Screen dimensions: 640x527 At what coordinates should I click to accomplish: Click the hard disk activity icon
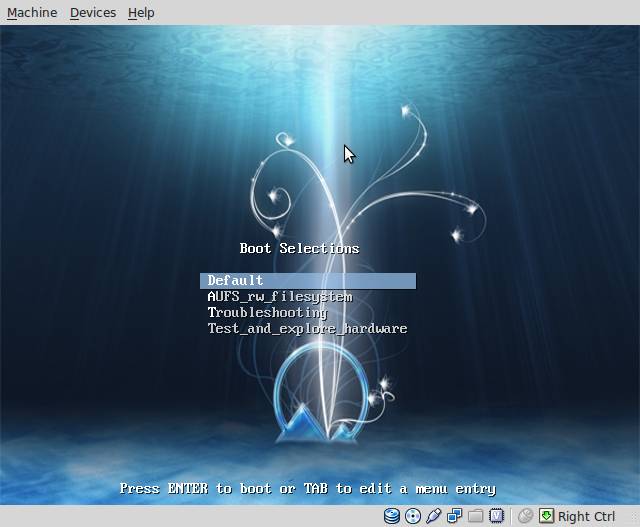click(x=391, y=516)
